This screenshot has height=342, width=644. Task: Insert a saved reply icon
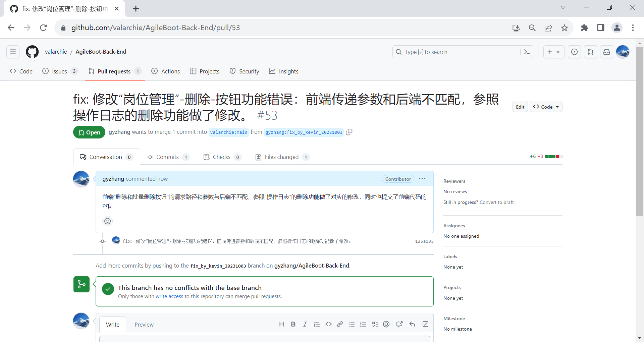tap(412, 324)
